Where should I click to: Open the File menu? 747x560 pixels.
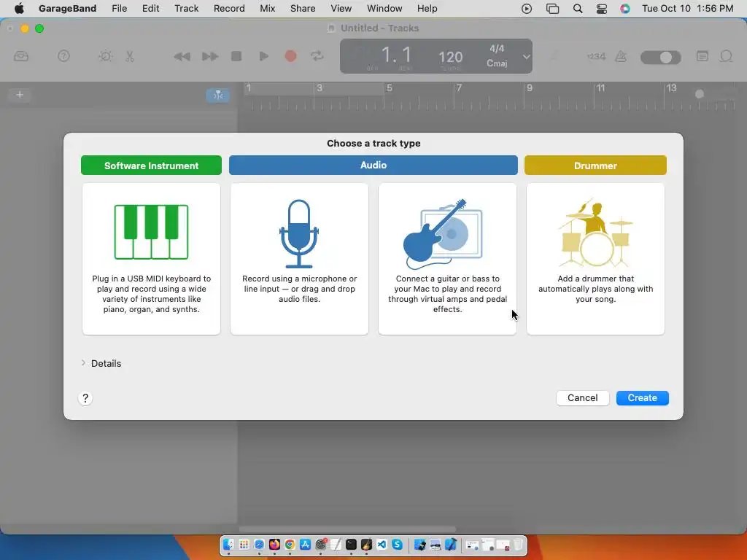point(119,8)
